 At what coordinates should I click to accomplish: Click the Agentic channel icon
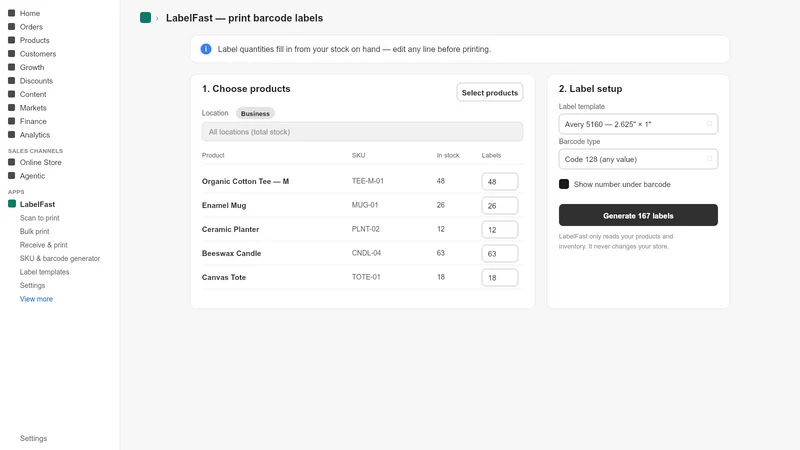(x=11, y=176)
